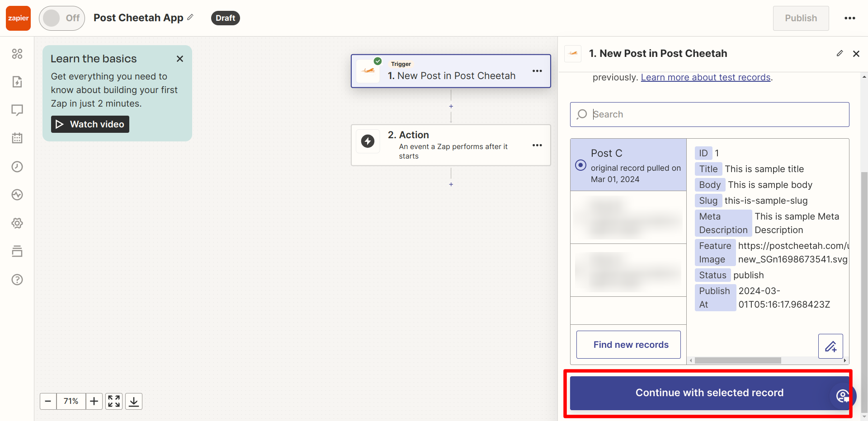Viewport: 868px width, 421px height.
Task: Zoom out with minus button
Action: [x=48, y=401]
